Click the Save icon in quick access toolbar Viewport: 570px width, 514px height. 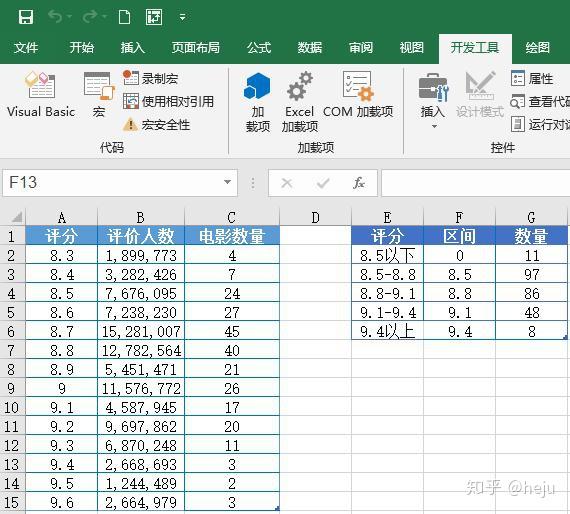coord(26,17)
